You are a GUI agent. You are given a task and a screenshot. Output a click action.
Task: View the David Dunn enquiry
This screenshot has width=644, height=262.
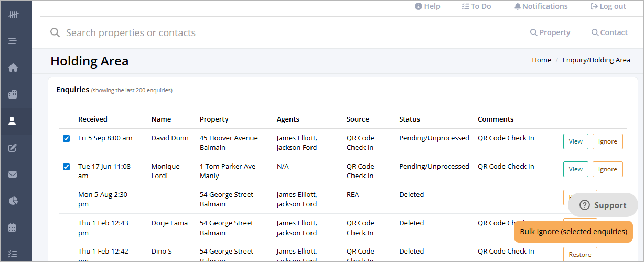[x=576, y=141]
